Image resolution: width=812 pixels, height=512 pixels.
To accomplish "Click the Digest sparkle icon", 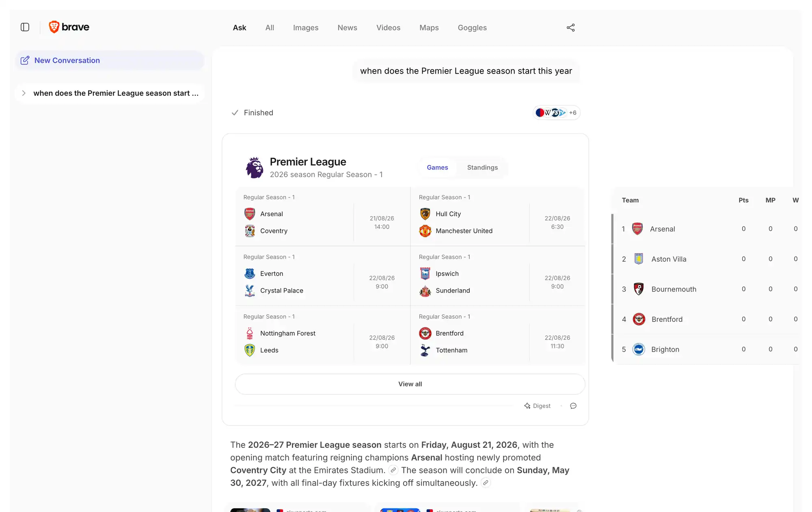I will point(527,406).
